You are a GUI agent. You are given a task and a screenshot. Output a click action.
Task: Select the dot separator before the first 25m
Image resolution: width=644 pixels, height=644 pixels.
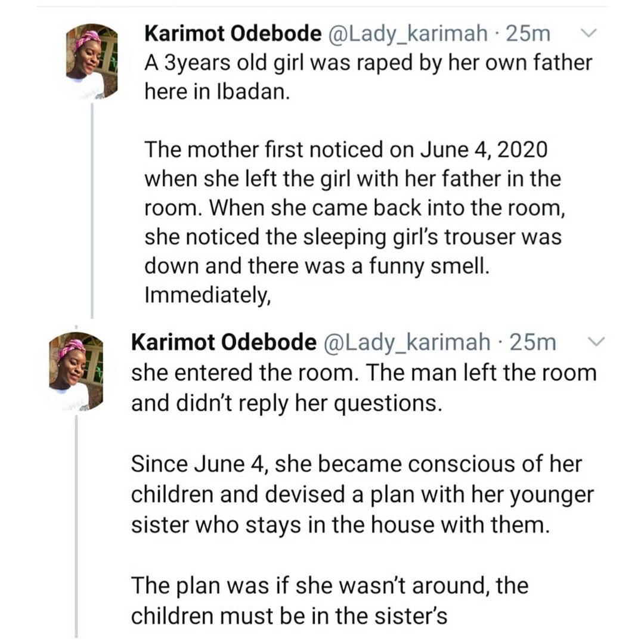(x=497, y=35)
